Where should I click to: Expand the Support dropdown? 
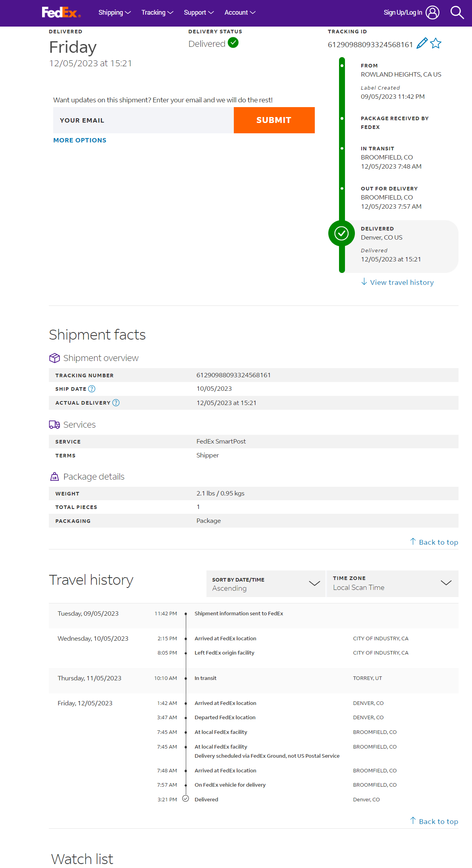pos(198,13)
